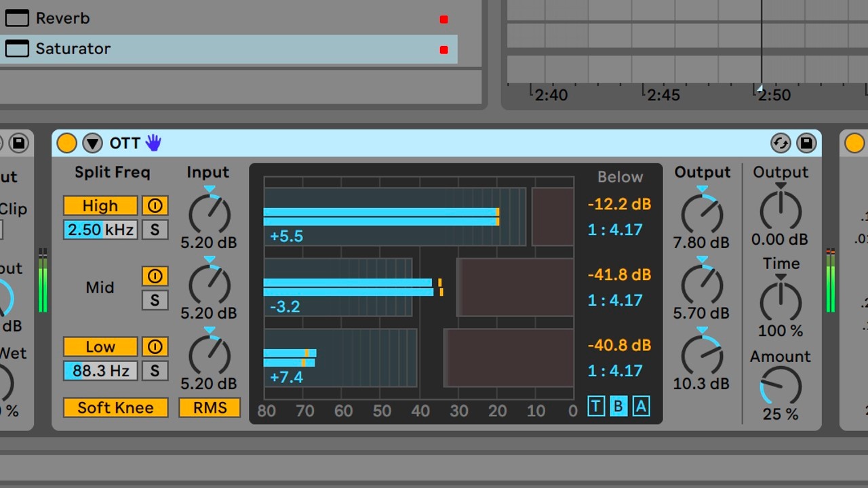Solo the High band with S button
This screenshot has width=868, height=488.
tap(155, 230)
